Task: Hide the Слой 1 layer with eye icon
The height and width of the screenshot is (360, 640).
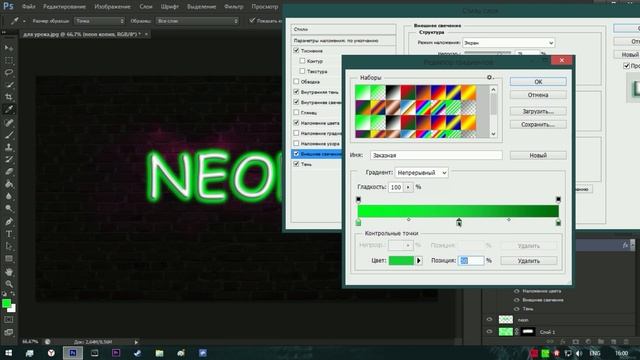Action: [x=489, y=332]
